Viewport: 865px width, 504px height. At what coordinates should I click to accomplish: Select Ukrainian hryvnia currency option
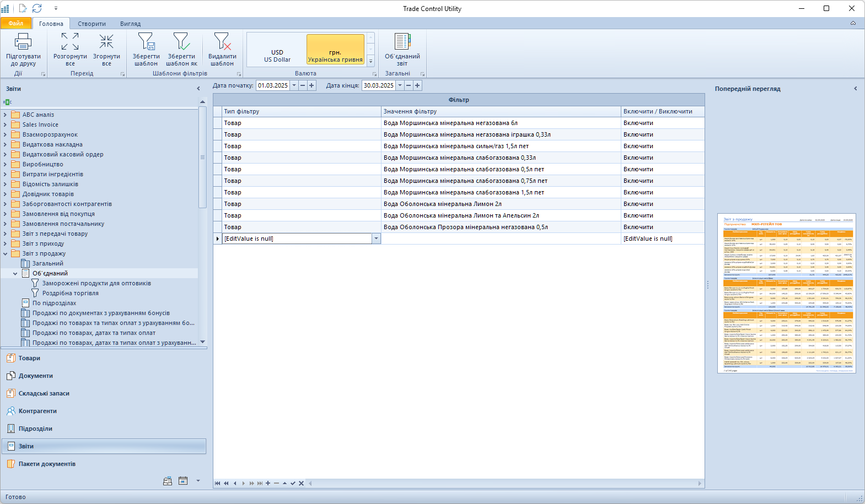(335, 56)
